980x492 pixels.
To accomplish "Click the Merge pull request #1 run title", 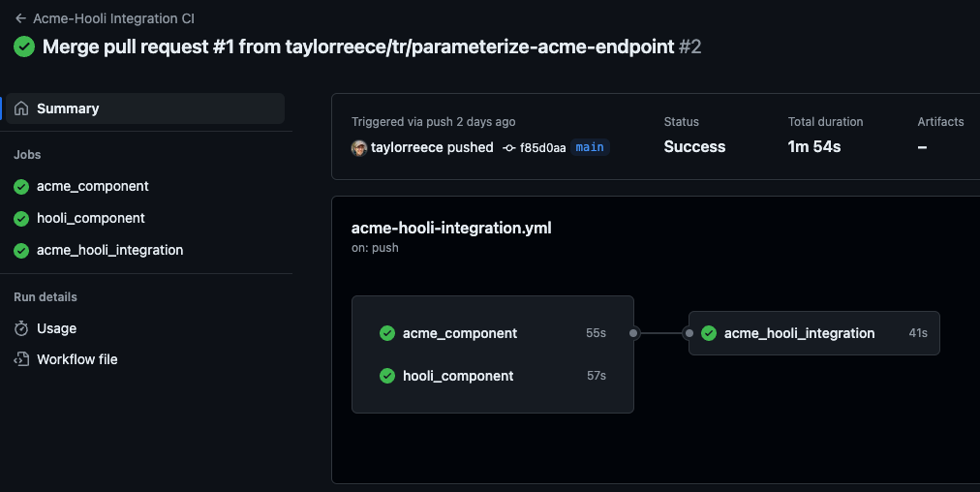I will click(358, 46).
